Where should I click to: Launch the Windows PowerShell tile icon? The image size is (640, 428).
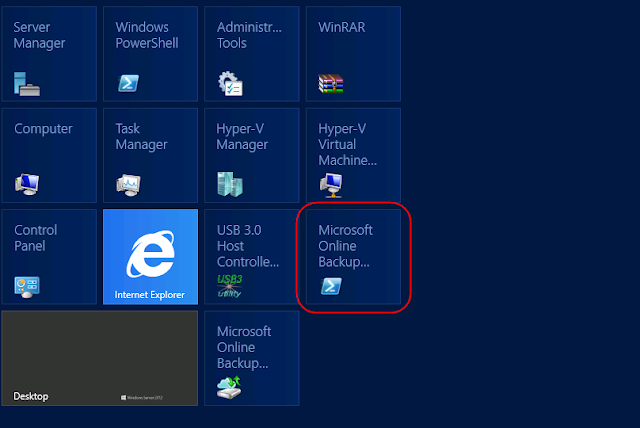coord(129,83)
